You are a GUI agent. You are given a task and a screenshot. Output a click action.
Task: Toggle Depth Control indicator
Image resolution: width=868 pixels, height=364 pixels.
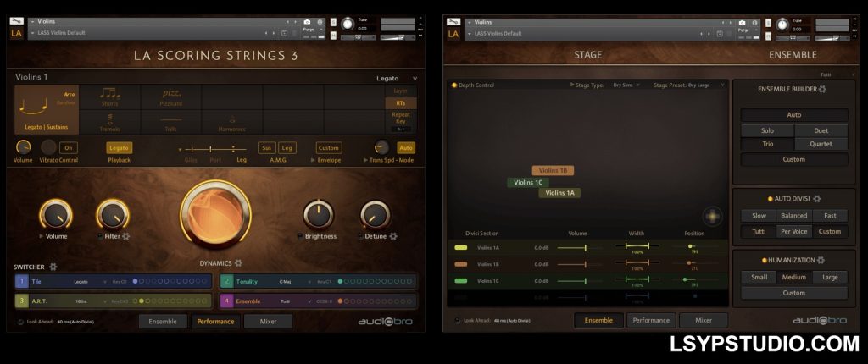454,85
